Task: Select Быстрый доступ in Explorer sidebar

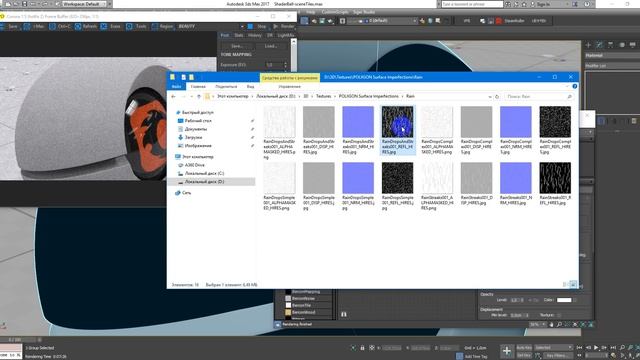Action: (198, 112)
